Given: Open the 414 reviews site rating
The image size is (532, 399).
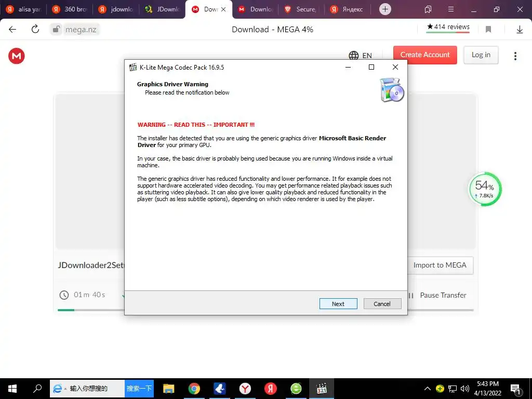Looking at the screenshot, I should pos(448,27).
